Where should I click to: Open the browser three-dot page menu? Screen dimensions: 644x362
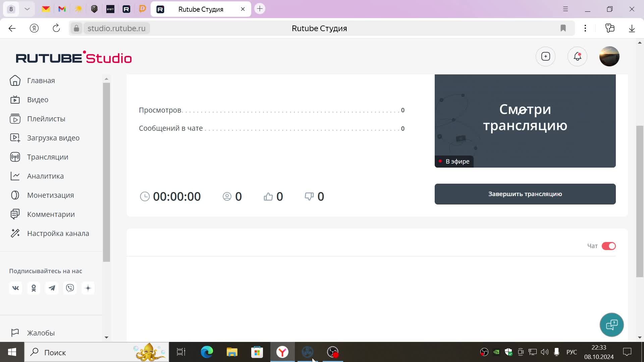click(585, 28)
